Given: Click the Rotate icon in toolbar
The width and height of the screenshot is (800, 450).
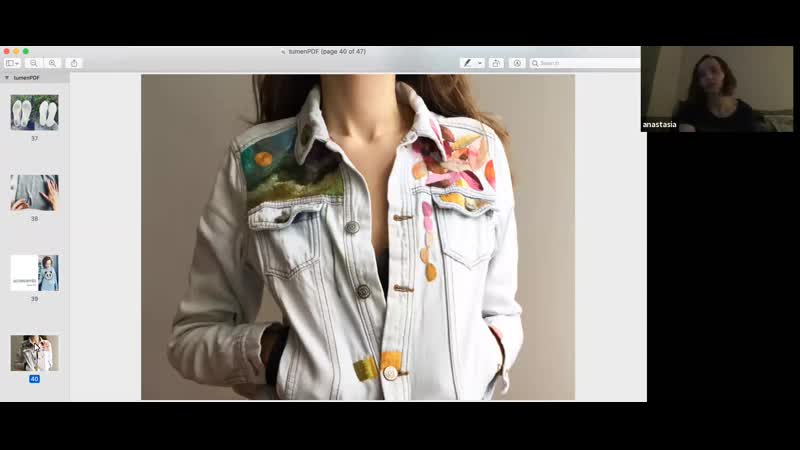Looking at the screenshot, I should 497,63.
